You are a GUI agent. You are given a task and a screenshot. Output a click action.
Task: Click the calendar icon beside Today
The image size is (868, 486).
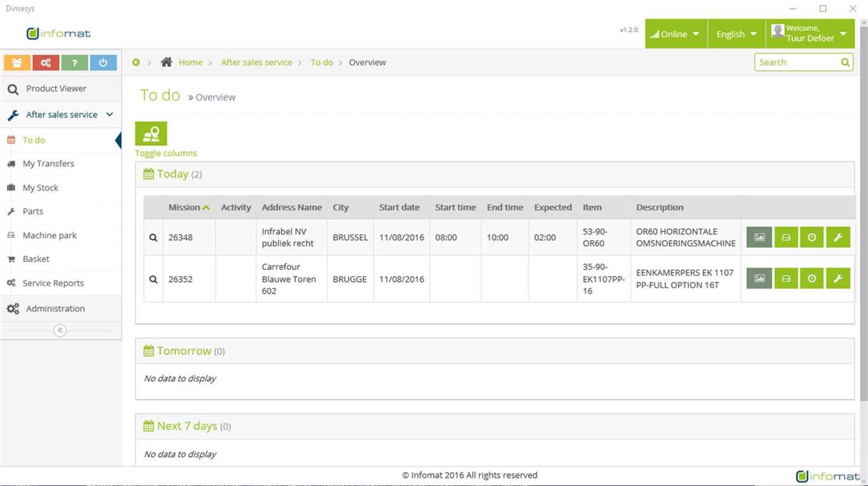pyautogui.click(x=148, y=174)
